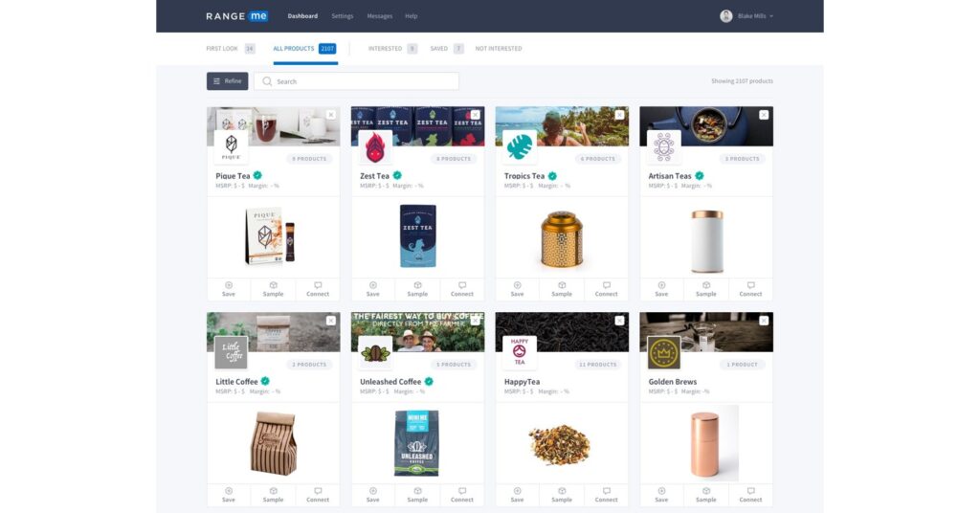Viewport: 980px width, 513px height.
Task: View the Zest Tea blue bag product image
Action: coord(417,236)
